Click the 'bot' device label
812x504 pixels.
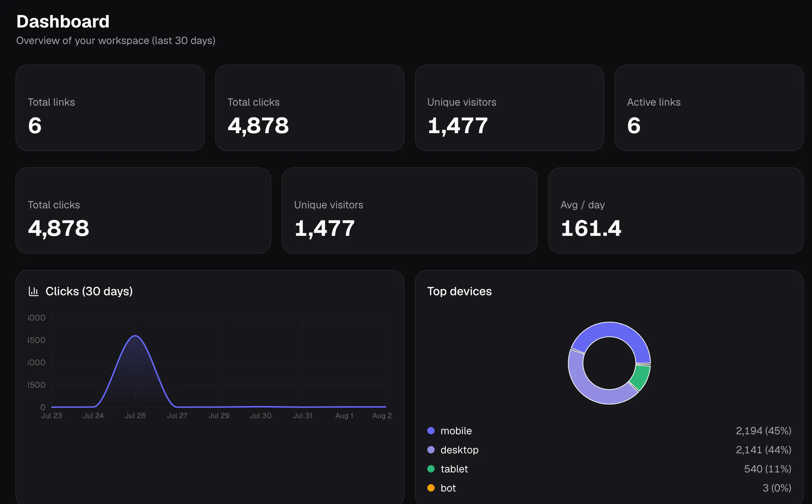pyautogui.click(x=448, y=488)
